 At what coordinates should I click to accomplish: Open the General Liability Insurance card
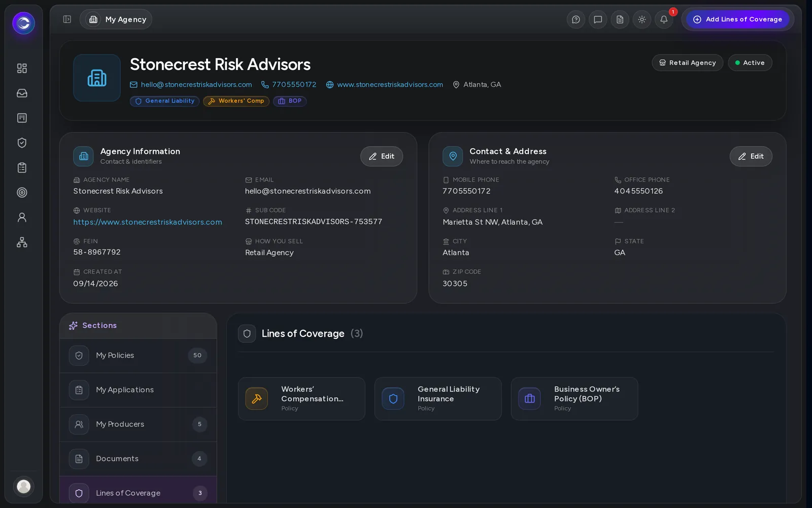438,399
